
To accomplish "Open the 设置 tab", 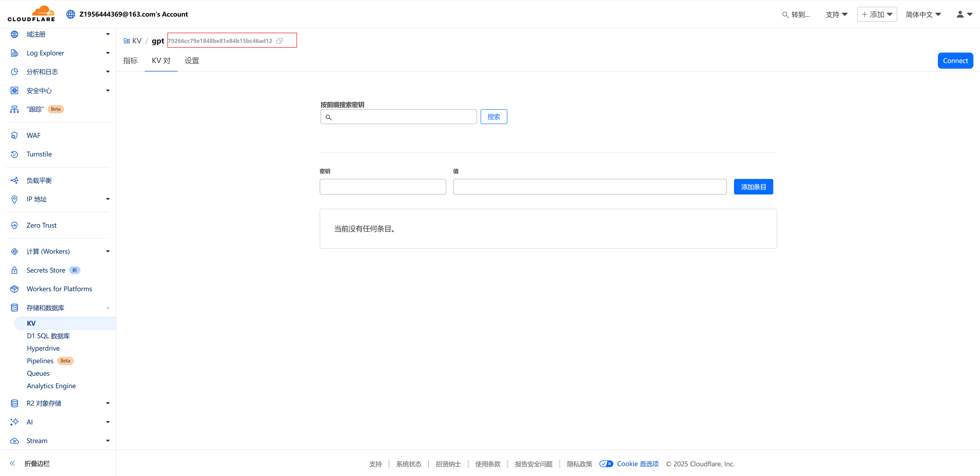I will (192, 60).
